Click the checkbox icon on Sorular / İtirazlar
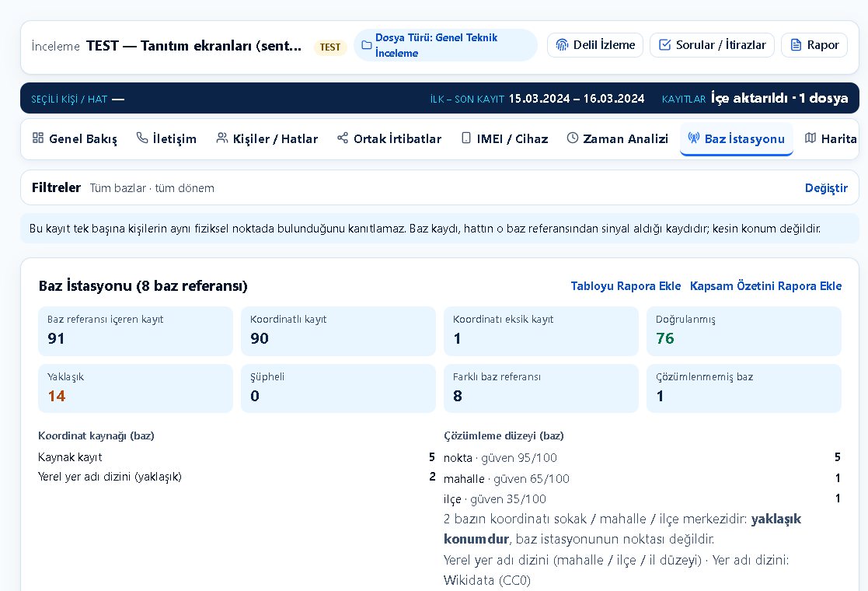The width and height of the screenshot is (868, 591). (x=665, y=45)
